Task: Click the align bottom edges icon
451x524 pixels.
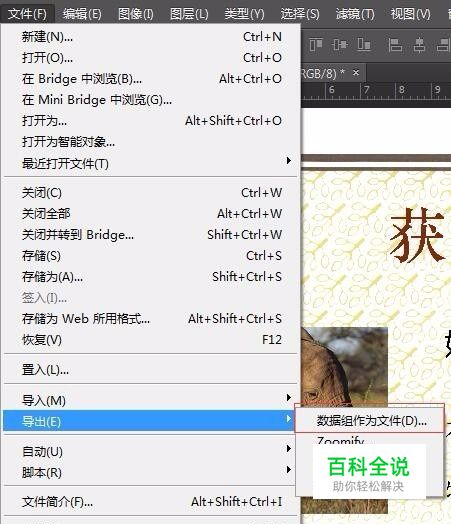Action: click(364, 44)
